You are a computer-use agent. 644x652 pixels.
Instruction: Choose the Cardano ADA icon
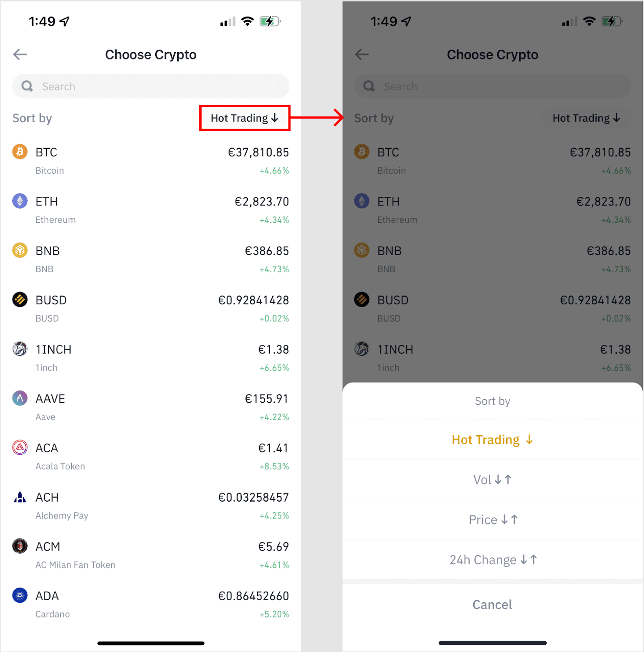pos(20,595)
